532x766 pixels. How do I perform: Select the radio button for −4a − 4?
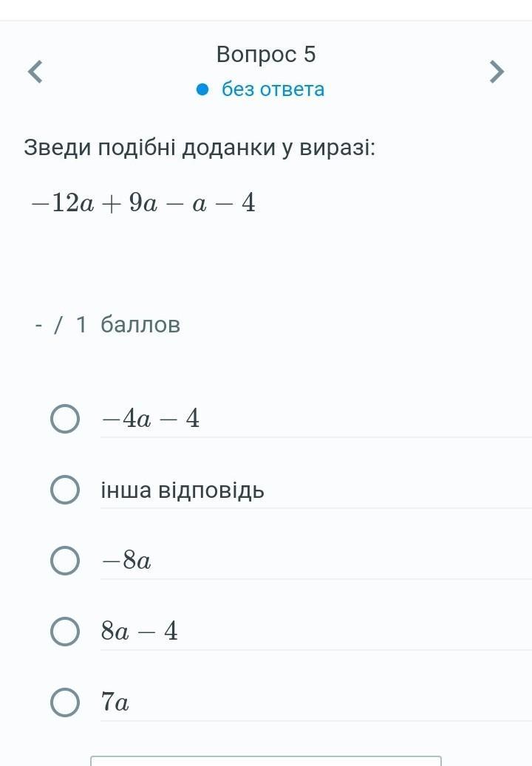pos(65,420)
